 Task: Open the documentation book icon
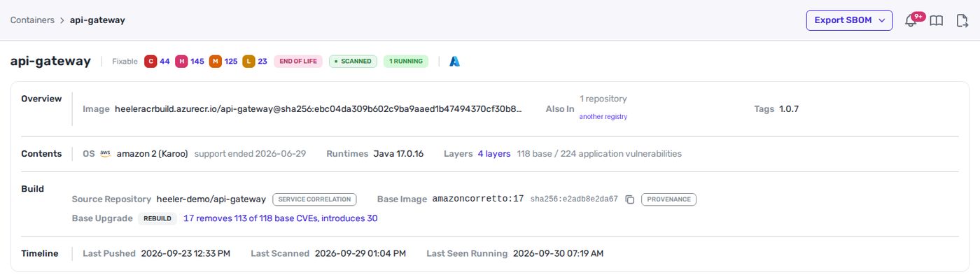(936, 20)
